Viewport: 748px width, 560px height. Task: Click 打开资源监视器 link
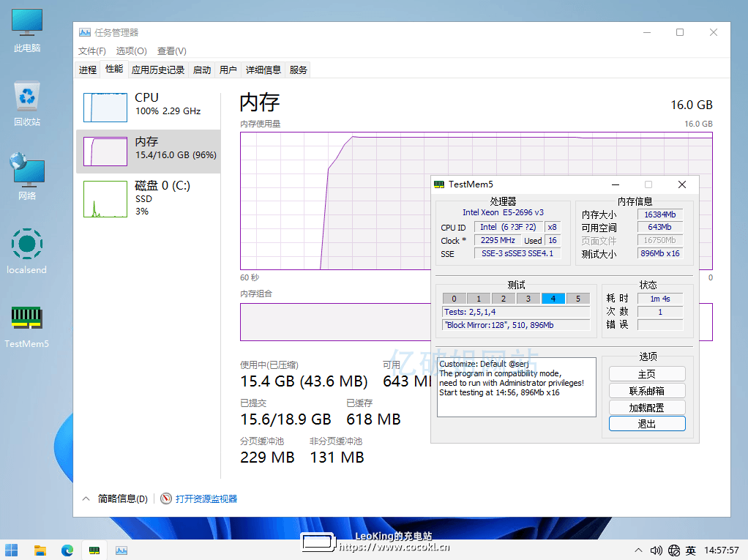click(206, 499)
